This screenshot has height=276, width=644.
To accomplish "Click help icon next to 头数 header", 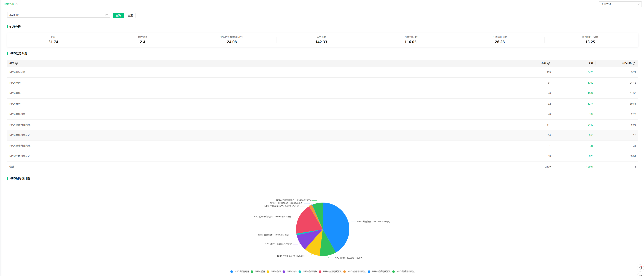I will point(548,63).
